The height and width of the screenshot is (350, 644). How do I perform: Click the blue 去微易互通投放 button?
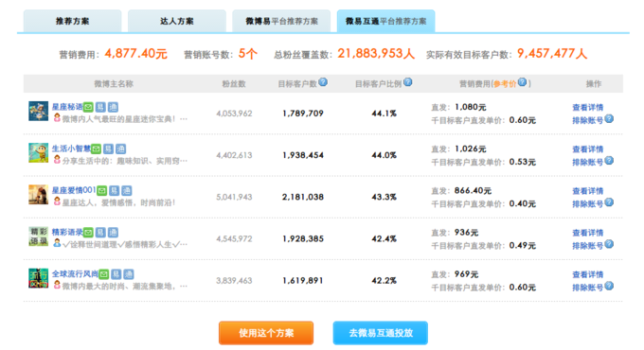coord(381,333)
